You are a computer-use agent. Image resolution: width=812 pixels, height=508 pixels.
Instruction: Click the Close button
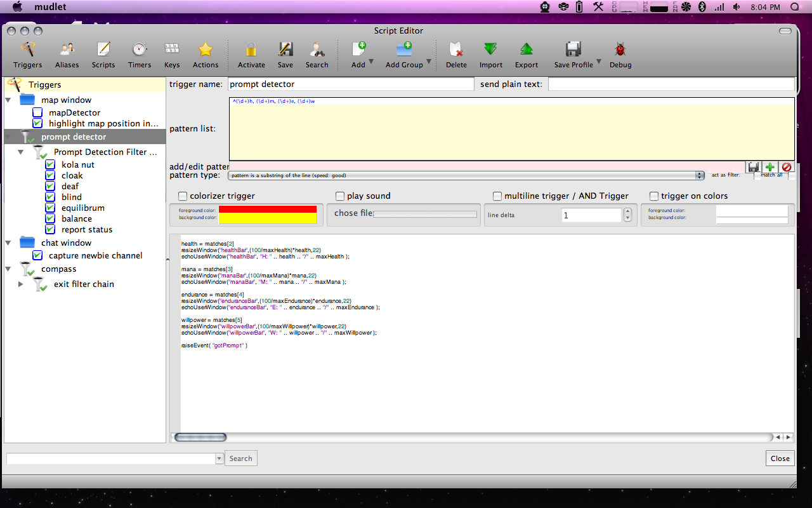[x=780, y=458]
